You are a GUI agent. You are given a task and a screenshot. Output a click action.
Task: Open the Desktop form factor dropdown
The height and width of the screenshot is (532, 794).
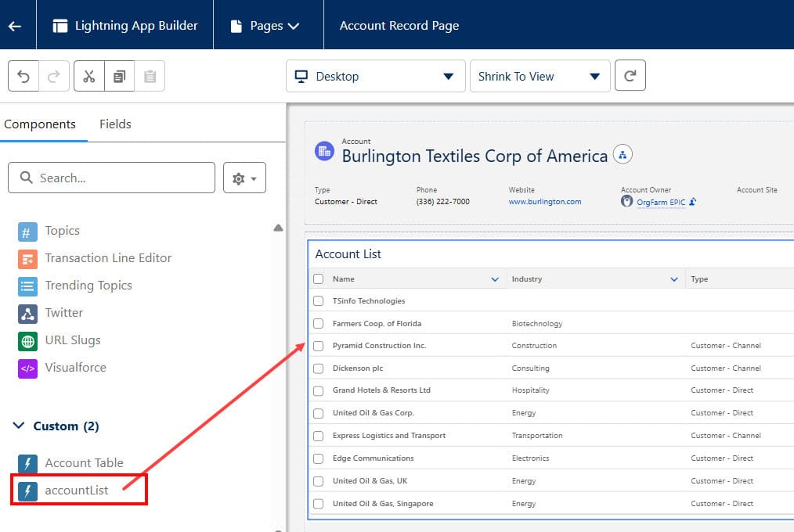pos(374,76)
